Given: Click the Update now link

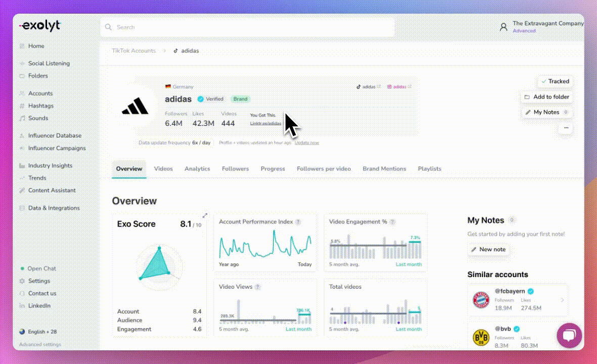Looking at the screenshot, I should coord(307,143).
